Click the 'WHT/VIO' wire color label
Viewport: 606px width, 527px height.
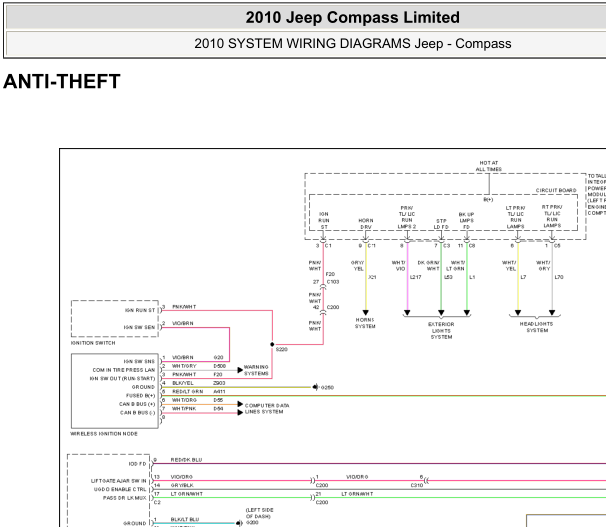(399, 266)
